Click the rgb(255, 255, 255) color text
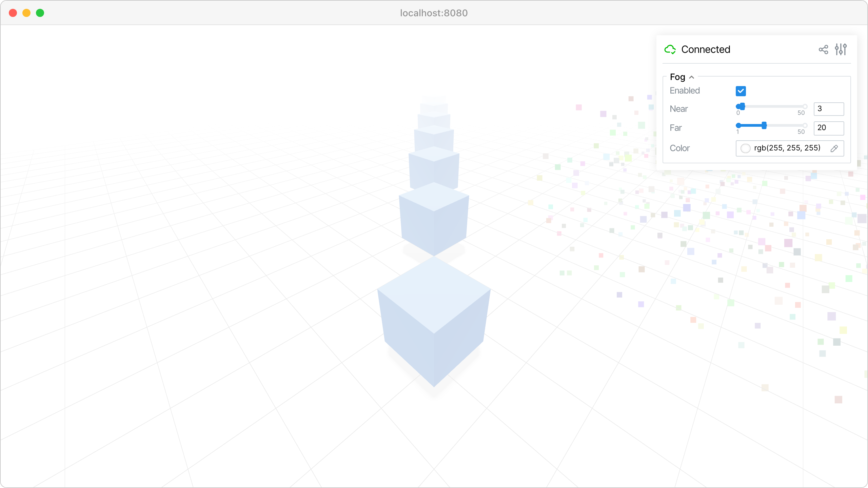868x488 pixels. tap(787, 148)
